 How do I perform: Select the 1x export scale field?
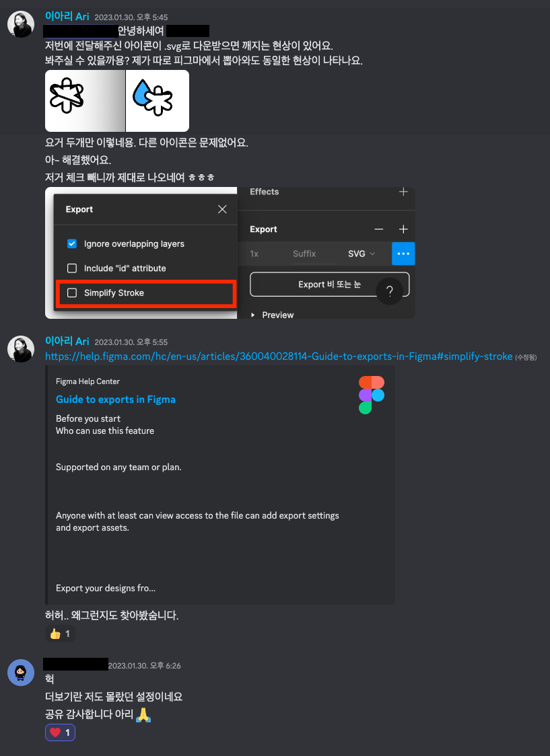(x=254, y=254)
